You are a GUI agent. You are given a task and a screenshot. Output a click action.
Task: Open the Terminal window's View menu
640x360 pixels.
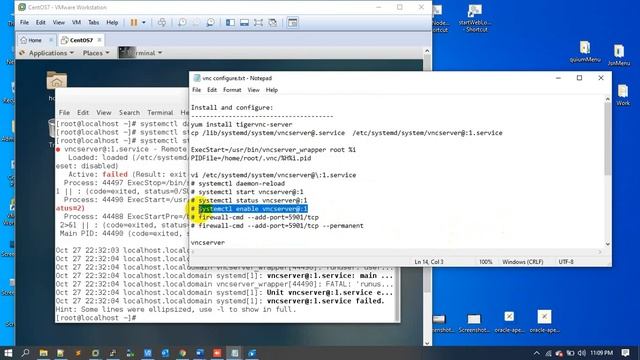tap(104, 113)
